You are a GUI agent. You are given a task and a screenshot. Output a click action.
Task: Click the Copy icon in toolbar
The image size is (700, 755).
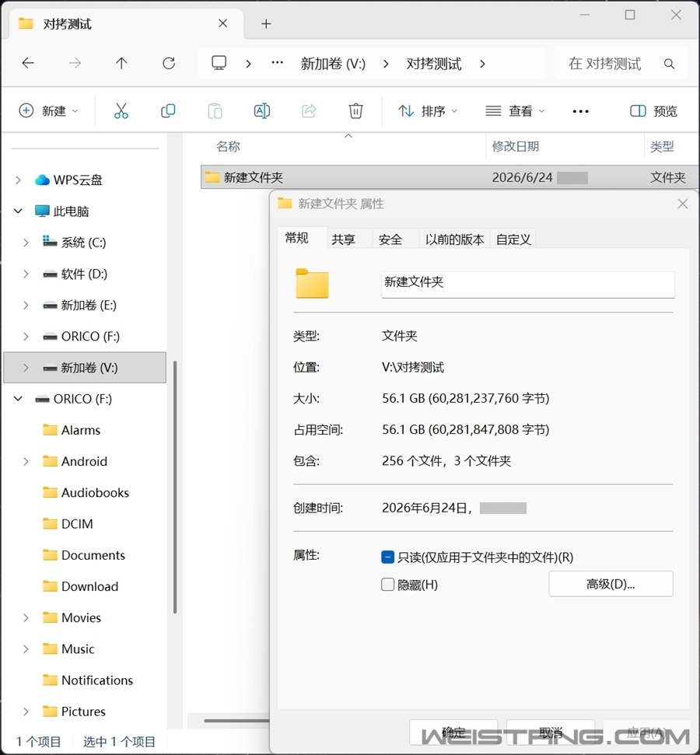[168, 111]
